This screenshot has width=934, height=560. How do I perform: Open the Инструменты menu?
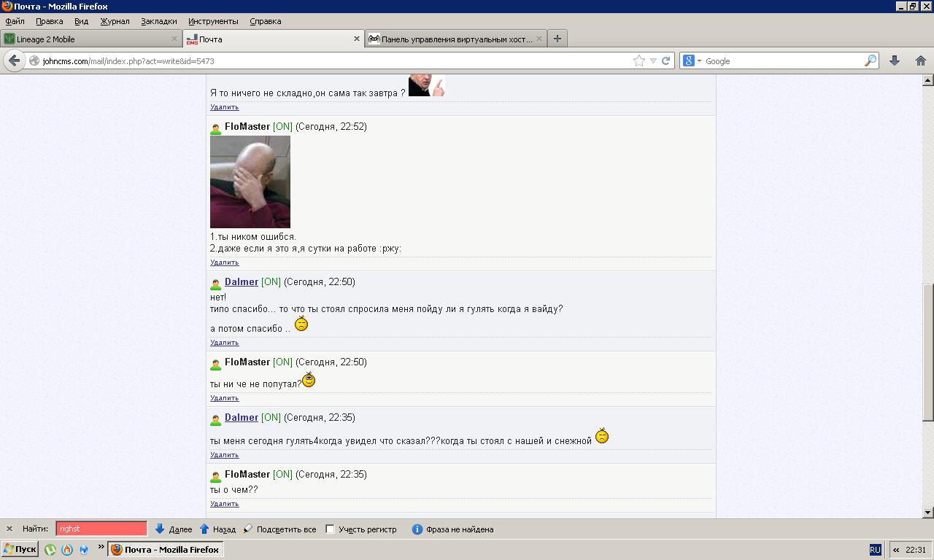tap(213, 21)
